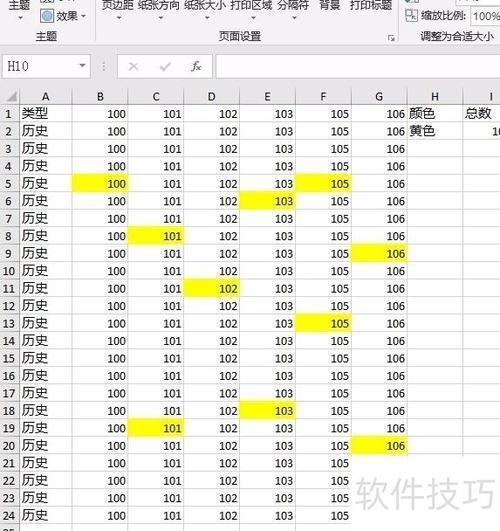This screenshot has height=531, width=500.
Task: Click cell B1 containing 100
Action: (100, 114)
